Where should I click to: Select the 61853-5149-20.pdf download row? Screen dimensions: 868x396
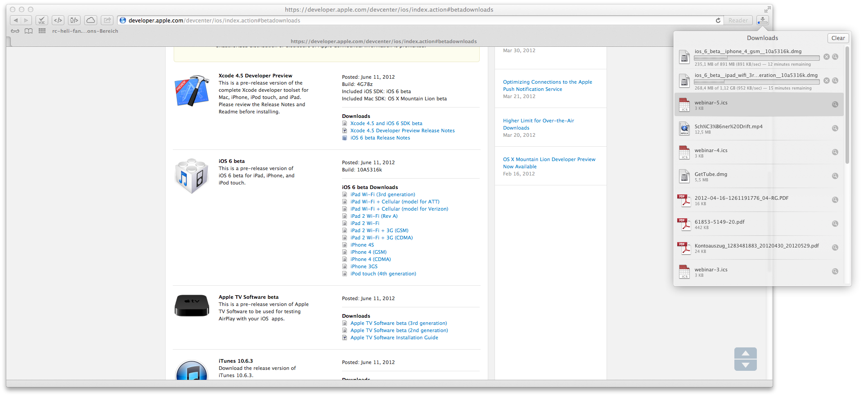[x=759, y=224]
